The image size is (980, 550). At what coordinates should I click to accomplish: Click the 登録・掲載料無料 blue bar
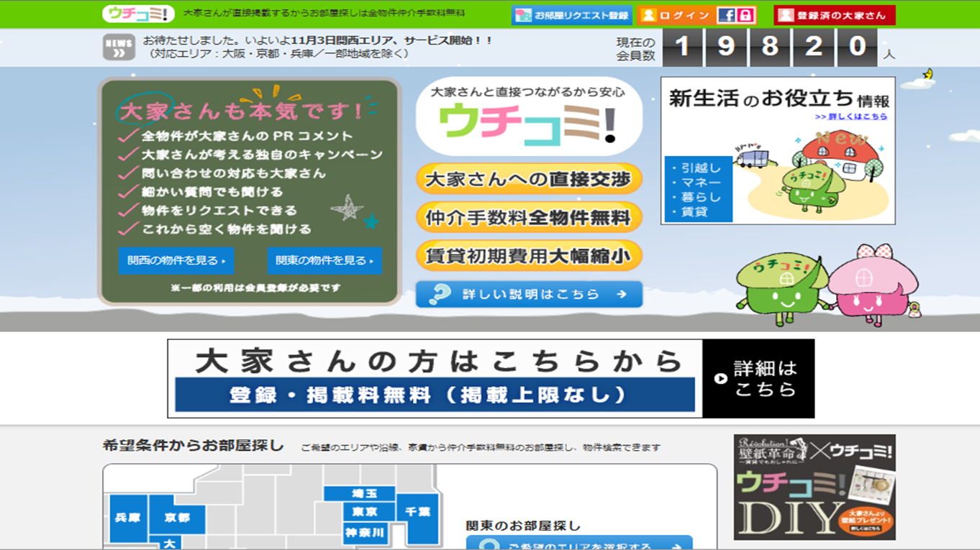pos(435,394)
